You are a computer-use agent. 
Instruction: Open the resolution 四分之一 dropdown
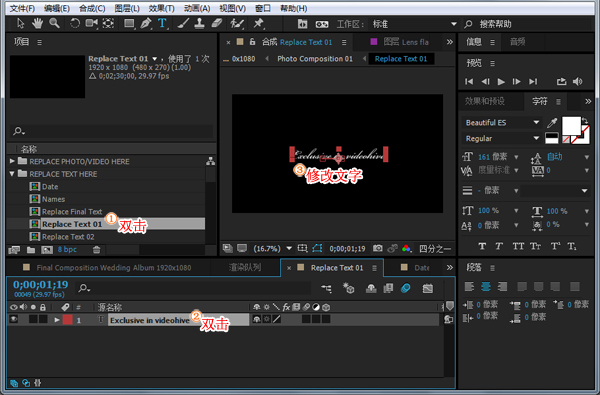[x=435, y=249]
